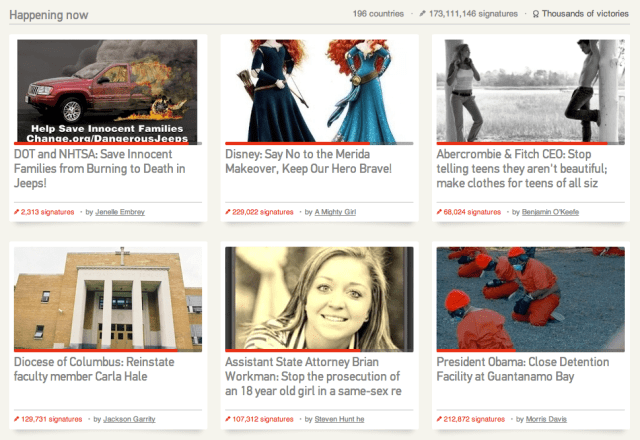Viewport: 640px width, 440px height.
Task: Click the Jeep petition red progress bar
Action: [101, 143]
